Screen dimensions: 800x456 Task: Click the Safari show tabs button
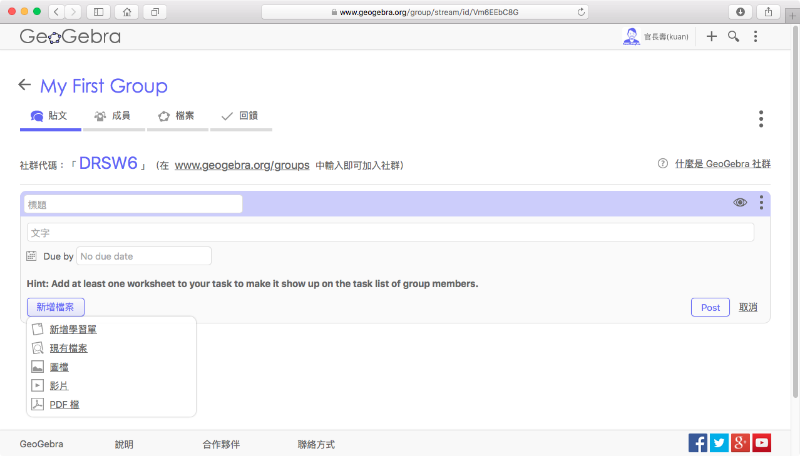pyautogui.click(x=155, y=12)
